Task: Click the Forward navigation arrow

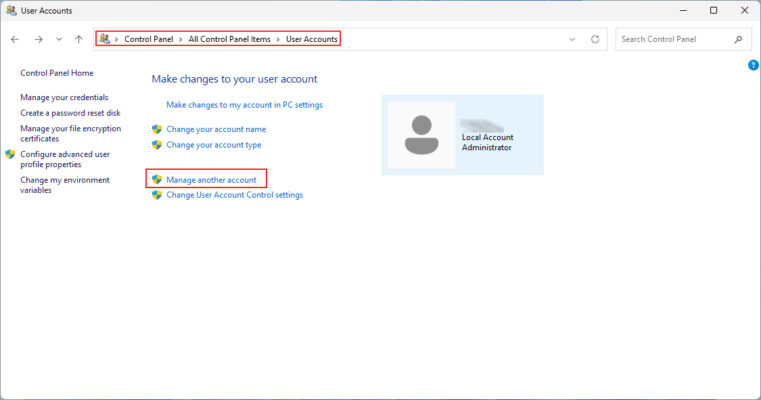Action: click(37, 39)
